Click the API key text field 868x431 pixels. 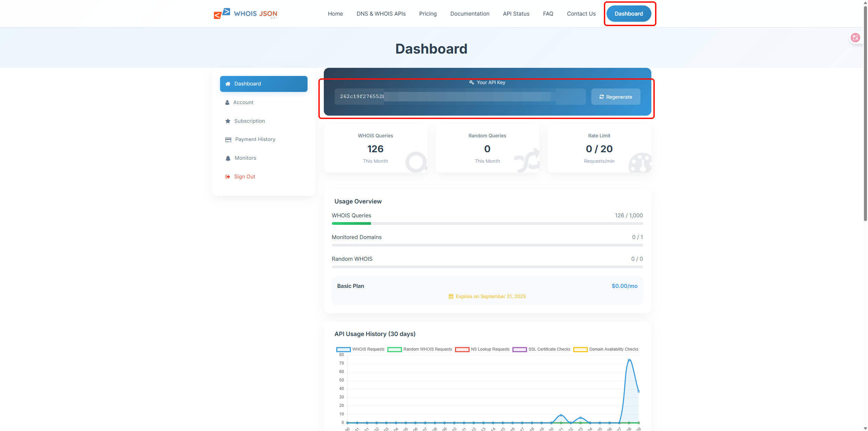460,97
